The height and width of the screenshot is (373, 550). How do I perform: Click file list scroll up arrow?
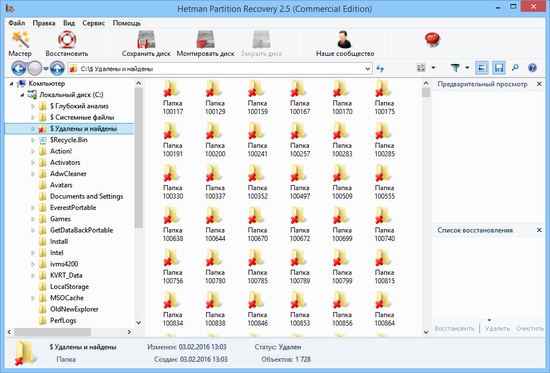tap(426, 83)
